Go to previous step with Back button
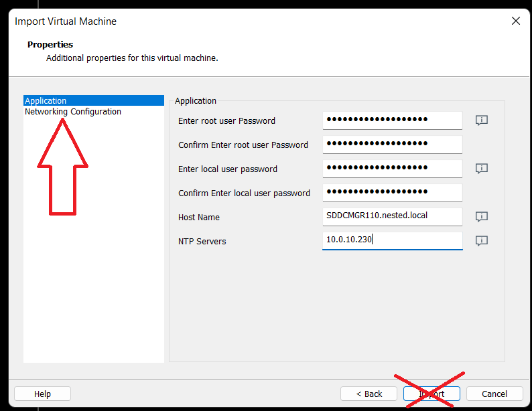Viewport: 532px width, 411px height. 369,394
